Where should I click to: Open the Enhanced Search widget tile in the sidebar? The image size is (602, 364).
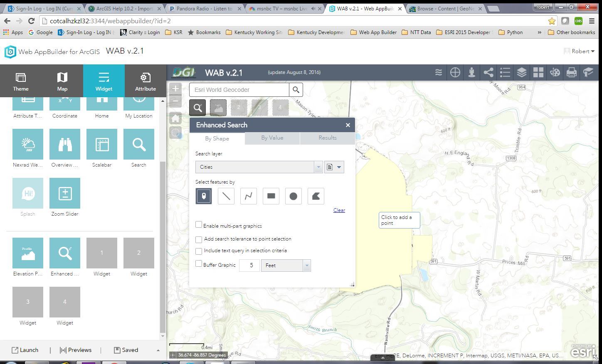(x=65, y=253)
